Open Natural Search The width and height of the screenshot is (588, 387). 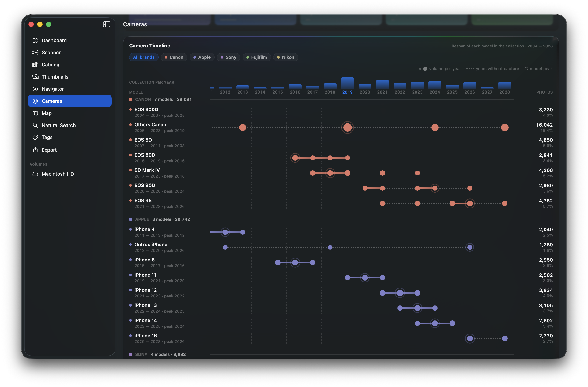(x=70, y=125)
